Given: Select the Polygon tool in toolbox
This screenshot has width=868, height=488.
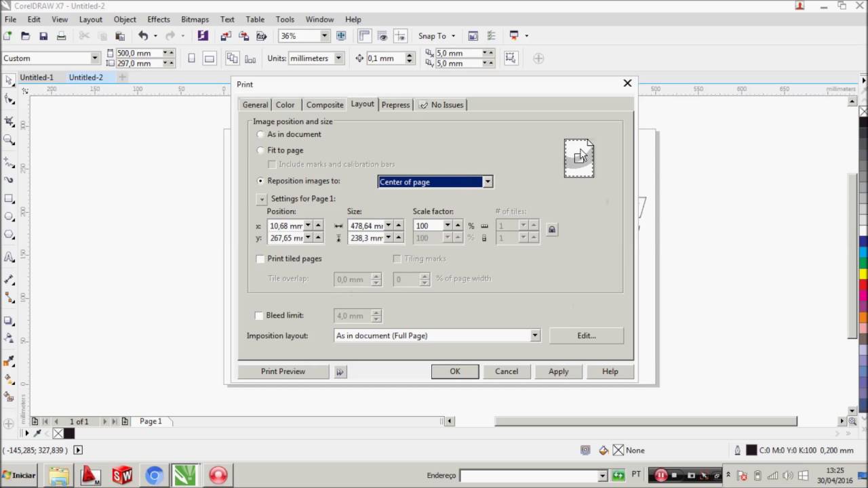Looking at the screenshot, I should point(9,235).
